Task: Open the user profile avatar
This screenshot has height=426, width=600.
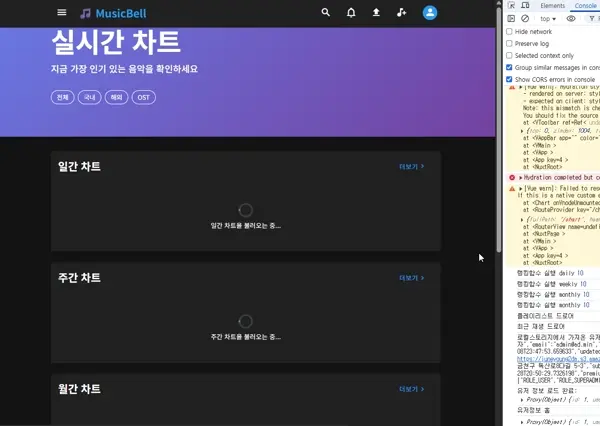Action: [x=430, y=13]
